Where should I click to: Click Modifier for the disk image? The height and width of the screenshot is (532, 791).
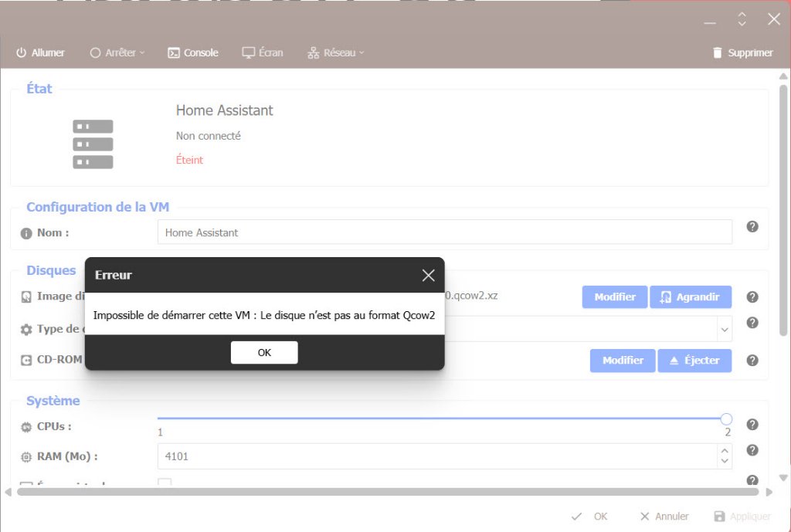tap(615, 297)
